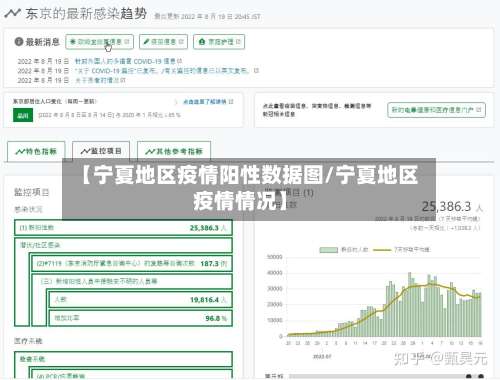The width and height of the screenshot is (500, 380).
Task: Select the row showing 96.8 %
Action: pos(140,318)
